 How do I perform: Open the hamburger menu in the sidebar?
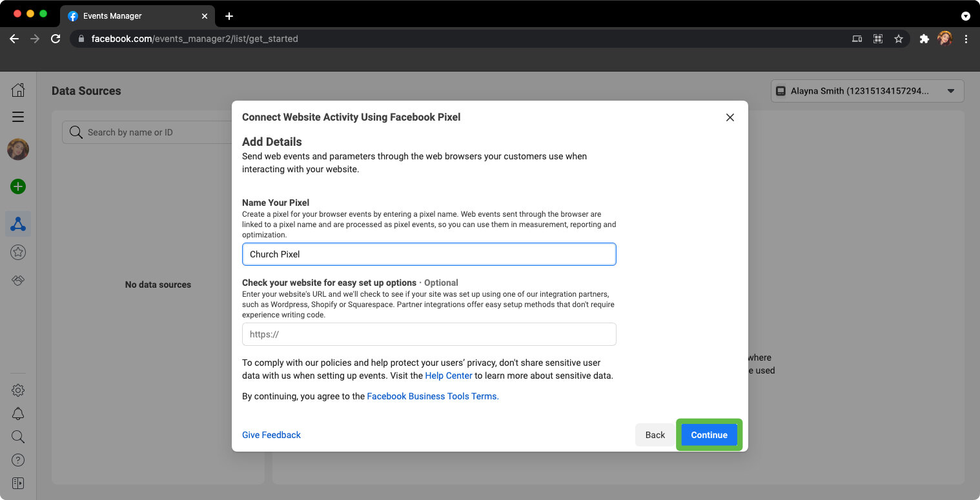[x=18, y=117]
